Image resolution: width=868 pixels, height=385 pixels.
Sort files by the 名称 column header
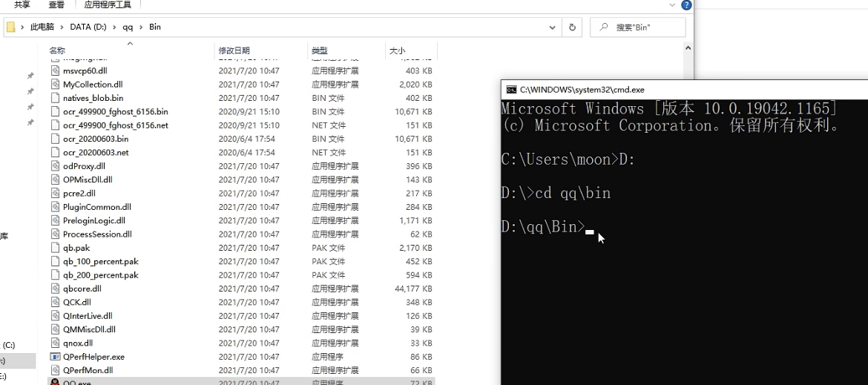point(57,50)
